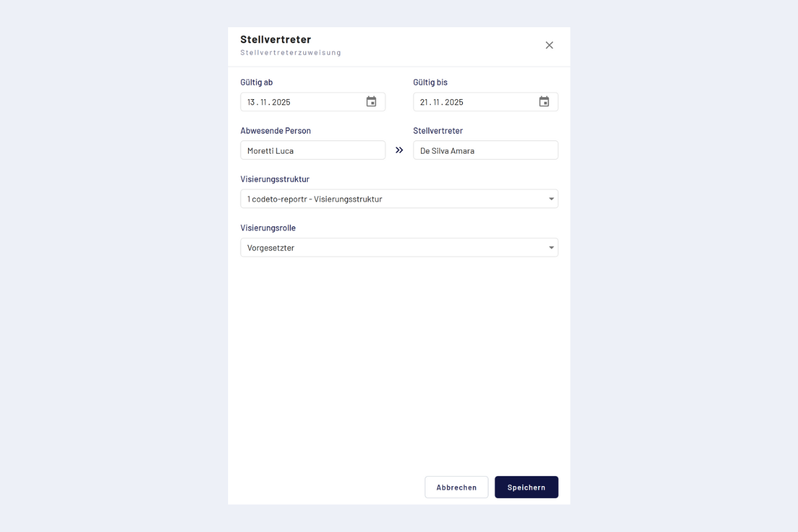Select year '2025' in Gültig bis date

[454, 102]
